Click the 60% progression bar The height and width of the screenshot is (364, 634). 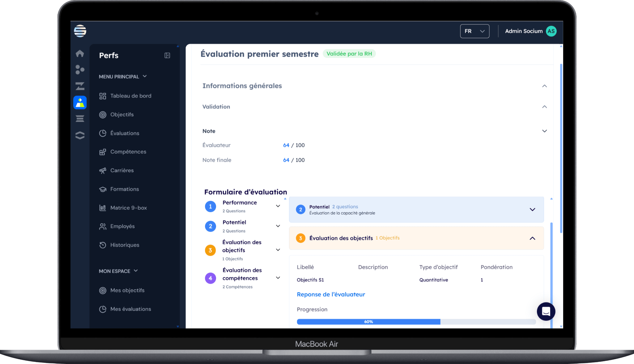click(x=368, y=322)
